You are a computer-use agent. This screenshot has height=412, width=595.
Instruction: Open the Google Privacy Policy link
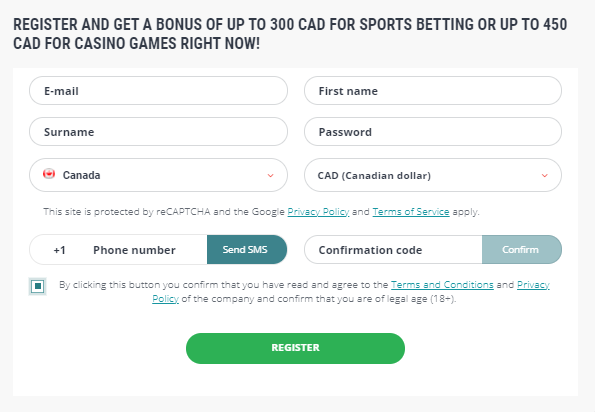318,212
